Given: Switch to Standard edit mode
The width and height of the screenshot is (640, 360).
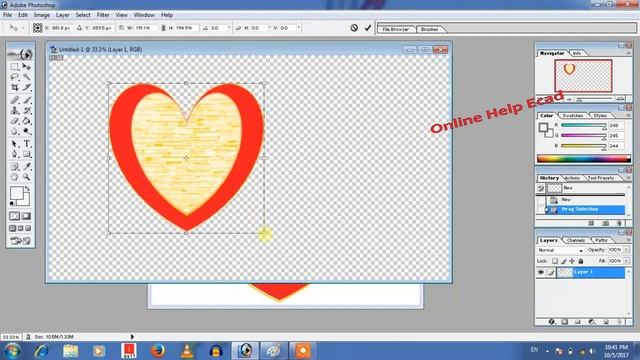Looking at the screenshot, I should tap(15, 216).
